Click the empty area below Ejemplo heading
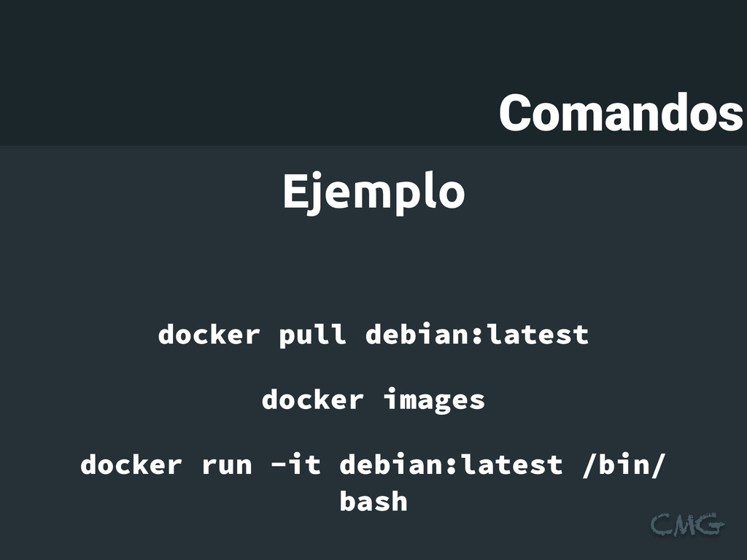The image size is (747, 560). coord(373,267)
